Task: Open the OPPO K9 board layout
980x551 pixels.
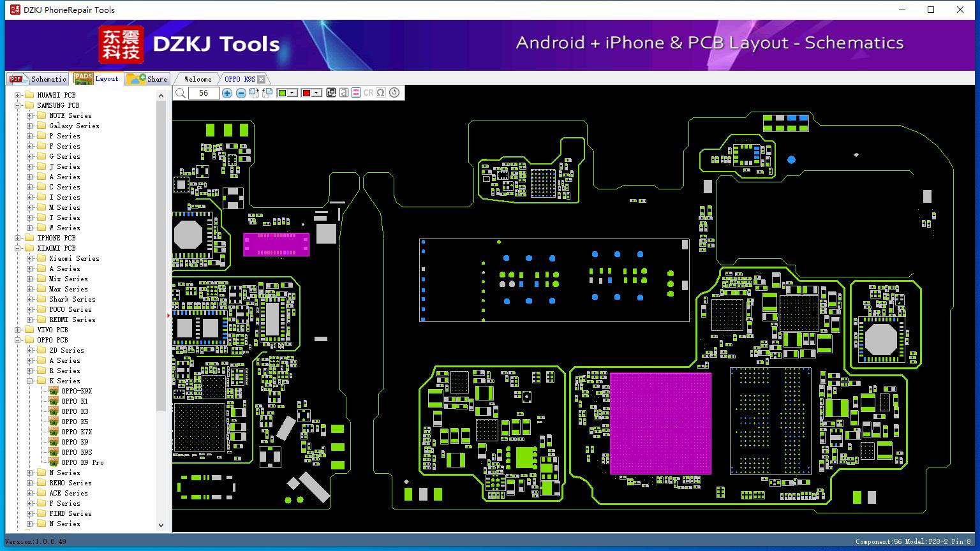Action: point(75,442)
